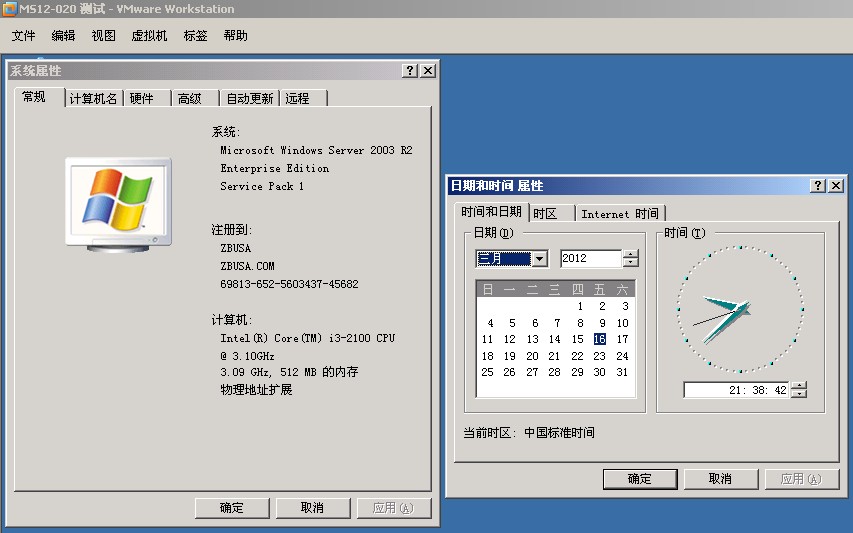The image size is (853, 533).
Task: Click help button in Date and Time Properties
Action: coord(818,185)
